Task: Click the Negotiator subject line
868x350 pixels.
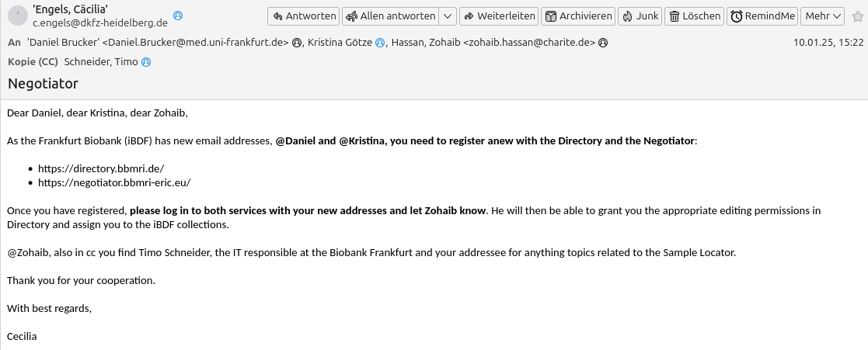Action: 44,84
